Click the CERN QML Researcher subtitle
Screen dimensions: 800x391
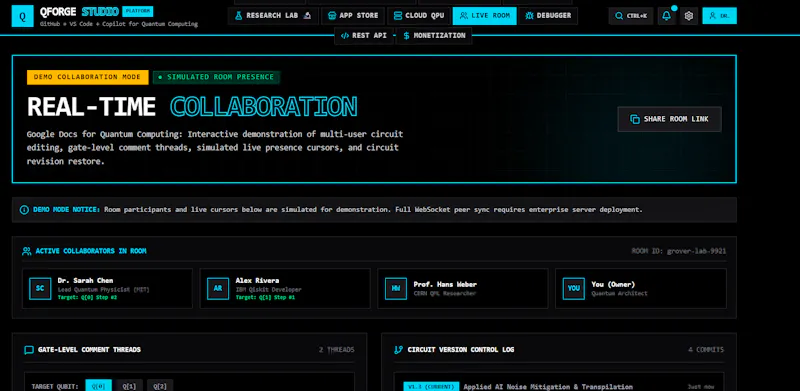pyautogui.click(x=445, y=294)
